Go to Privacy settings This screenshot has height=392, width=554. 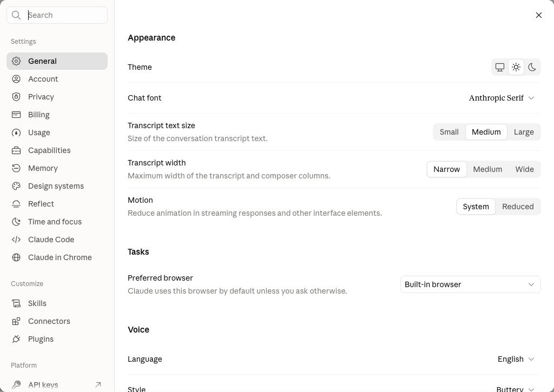point(57,97)
